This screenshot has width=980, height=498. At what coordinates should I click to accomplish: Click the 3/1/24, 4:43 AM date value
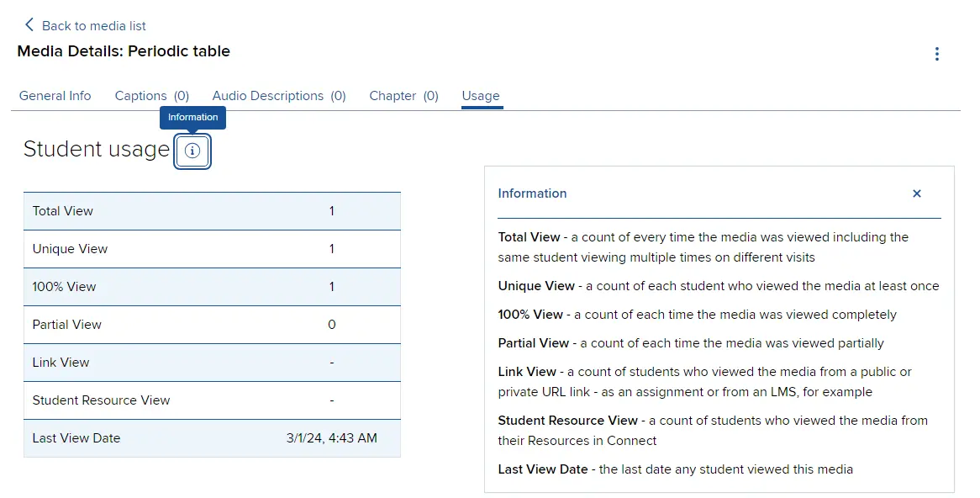pyautogui.click(x=332, y=438)
